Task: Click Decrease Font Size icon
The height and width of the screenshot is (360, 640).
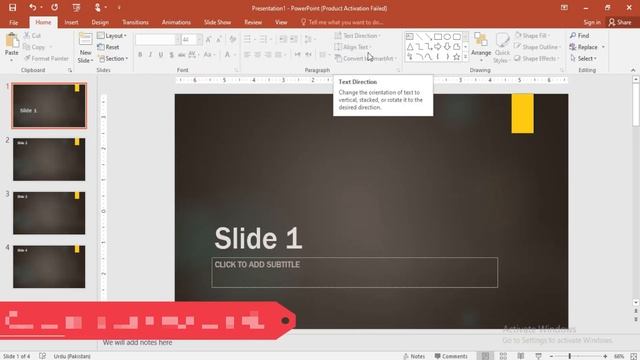Action: (219, 39)
